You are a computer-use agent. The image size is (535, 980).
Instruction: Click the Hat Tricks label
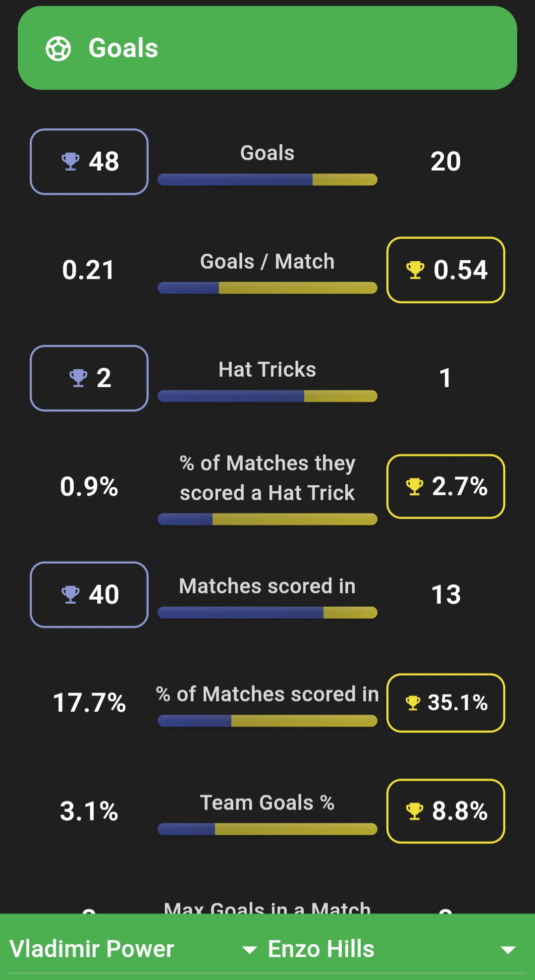[267, 369]
